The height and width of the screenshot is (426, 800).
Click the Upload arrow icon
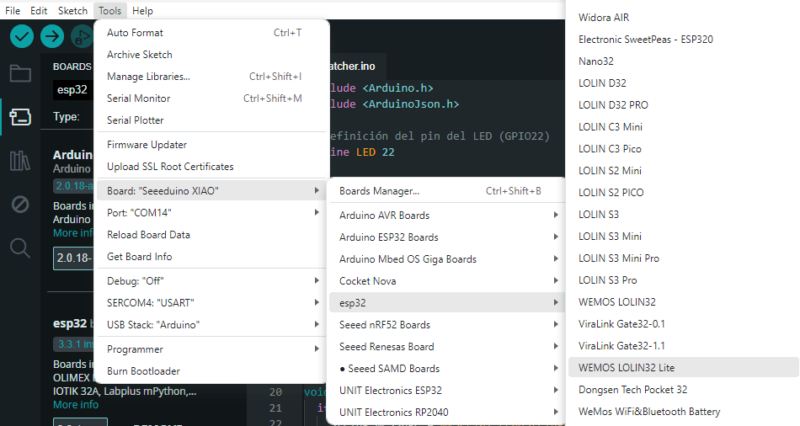(52, 37)
